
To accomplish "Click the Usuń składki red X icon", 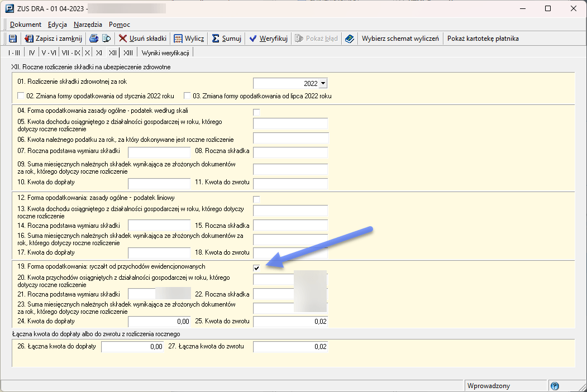I will tap(123, 39).
